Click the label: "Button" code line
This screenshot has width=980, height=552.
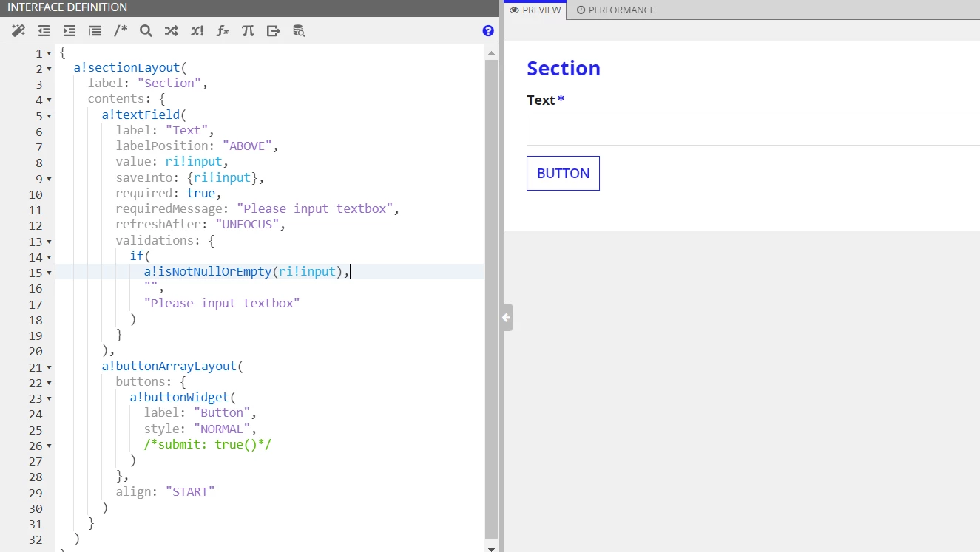tap(200, 413)
